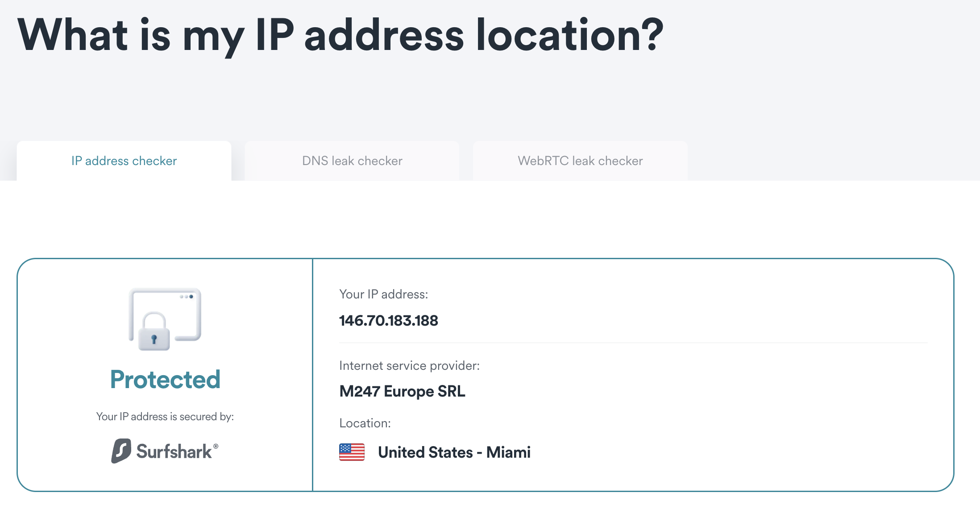Click the "Your IP address:" label

click(383, 294)
